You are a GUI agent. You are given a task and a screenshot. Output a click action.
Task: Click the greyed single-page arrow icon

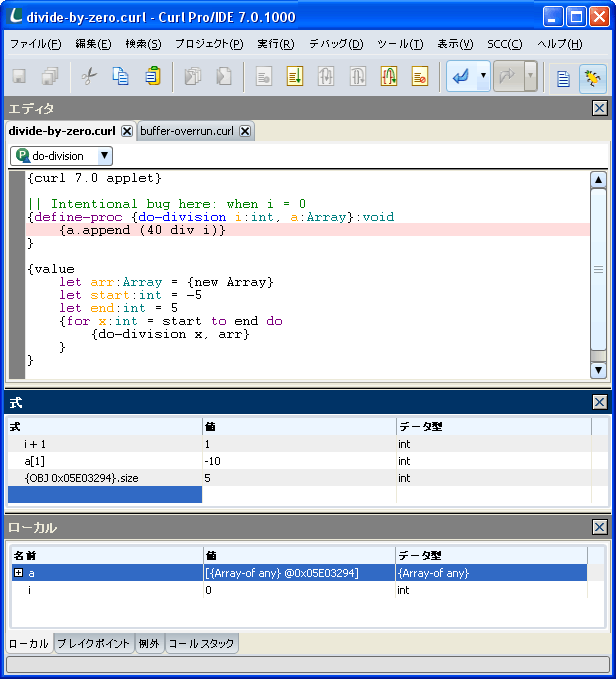[x=224, y=77]
